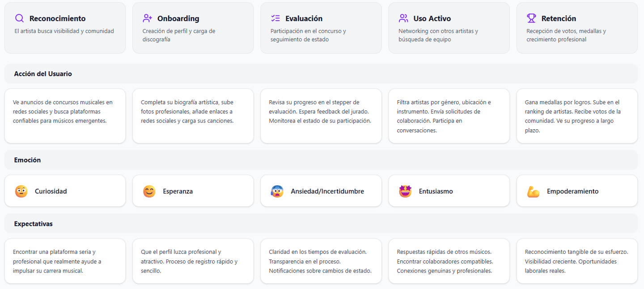
Task: Click the magnifying glass icon beside Reconocimiento
Action: [19, 18]
